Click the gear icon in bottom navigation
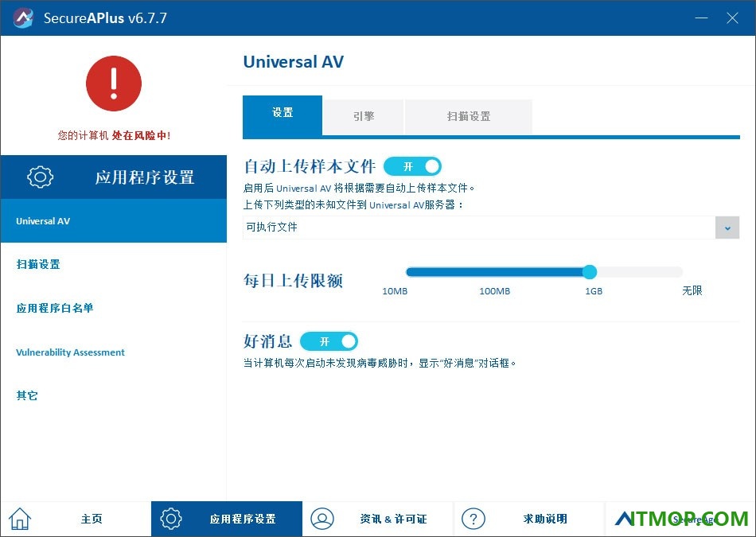The image size is (756, 537). pyautogui.click(x=170, y=519)
